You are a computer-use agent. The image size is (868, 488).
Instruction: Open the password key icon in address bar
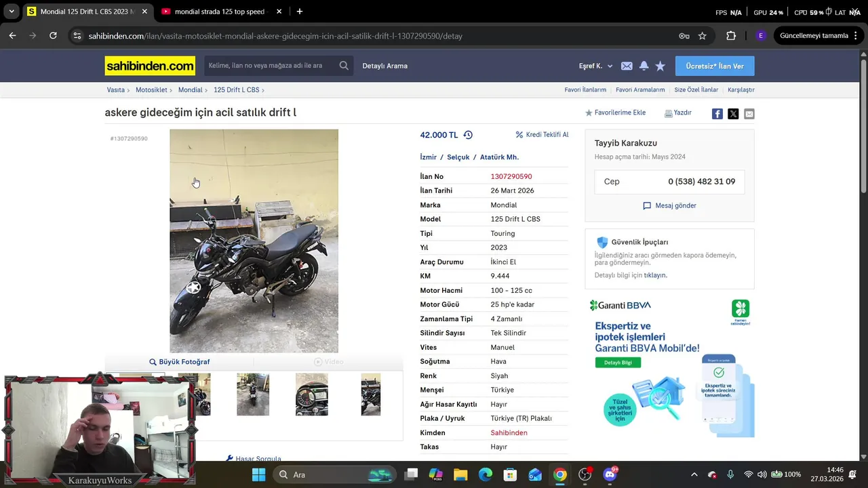coord(684,36)
